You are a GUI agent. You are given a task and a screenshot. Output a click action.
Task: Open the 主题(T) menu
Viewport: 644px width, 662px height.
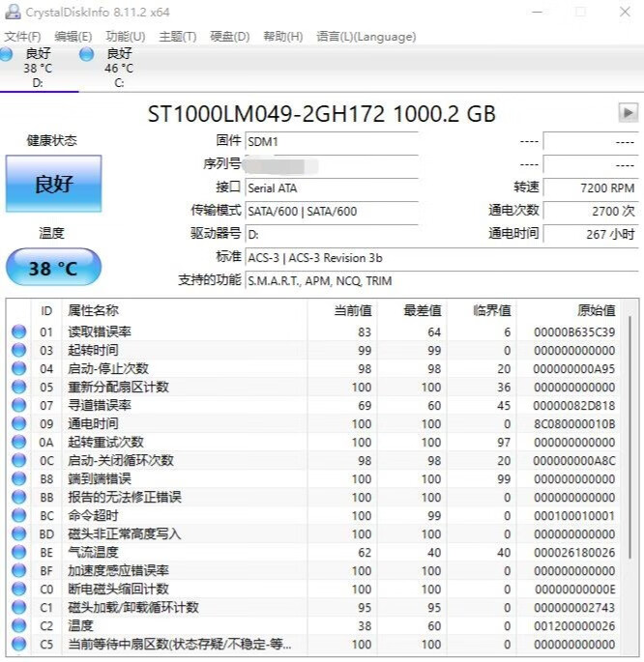(178, 37)
